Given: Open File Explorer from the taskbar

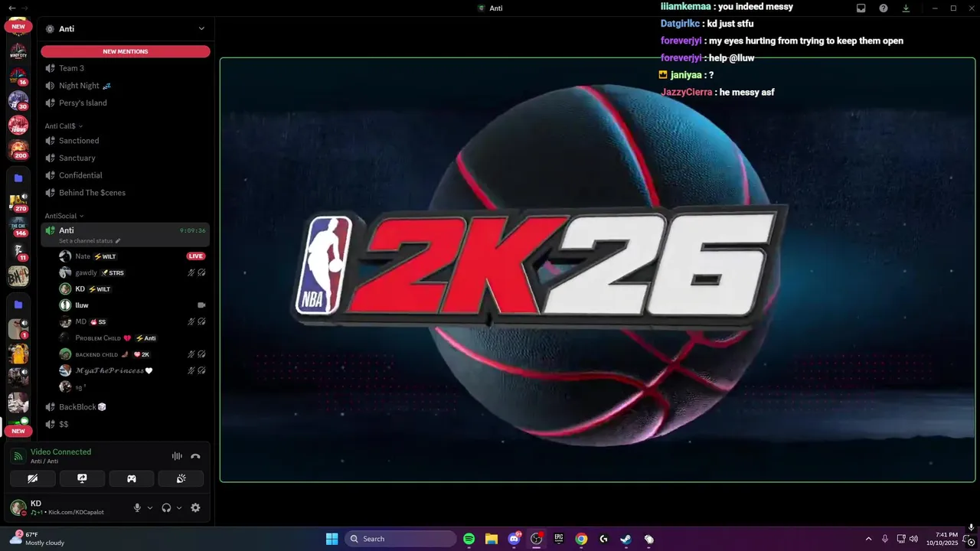Looking at the screenshot, I should 492,539.
